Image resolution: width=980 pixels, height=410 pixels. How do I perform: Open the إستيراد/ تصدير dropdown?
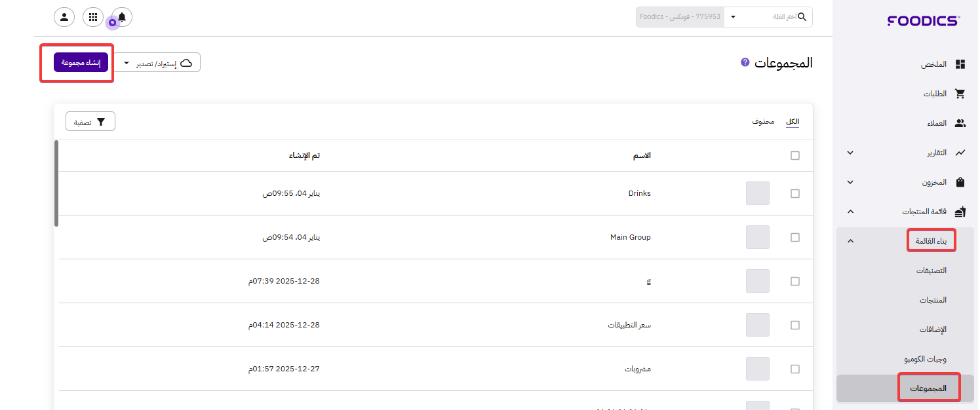click(157, 63)
